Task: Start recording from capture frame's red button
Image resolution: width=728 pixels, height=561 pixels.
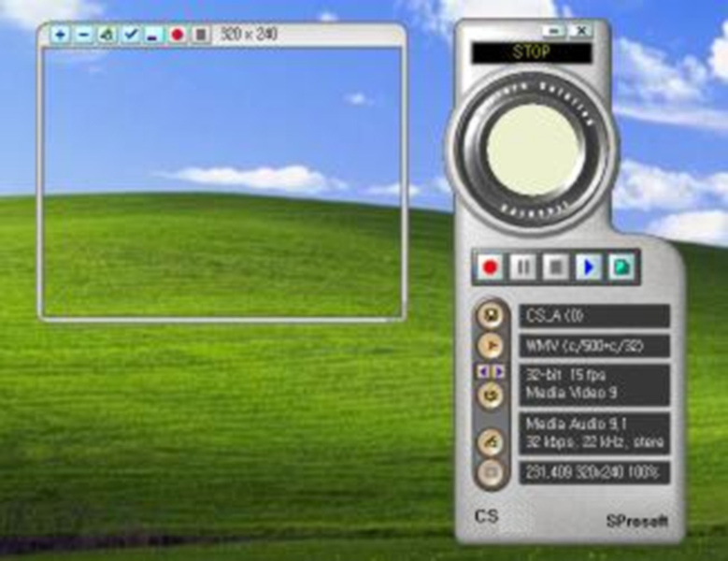Action: click(178, 35)
